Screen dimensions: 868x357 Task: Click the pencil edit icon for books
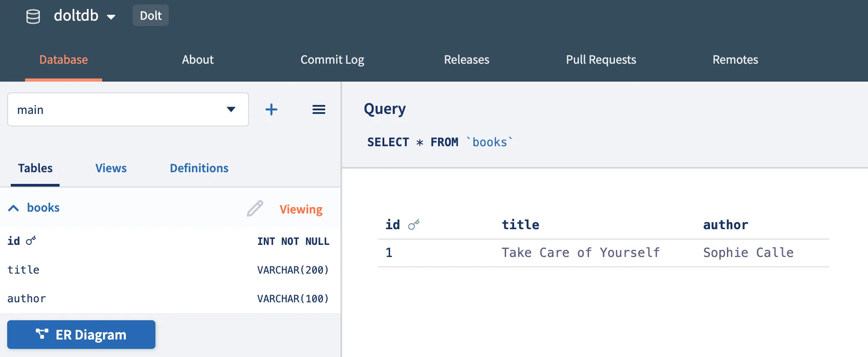pos(255,209)
